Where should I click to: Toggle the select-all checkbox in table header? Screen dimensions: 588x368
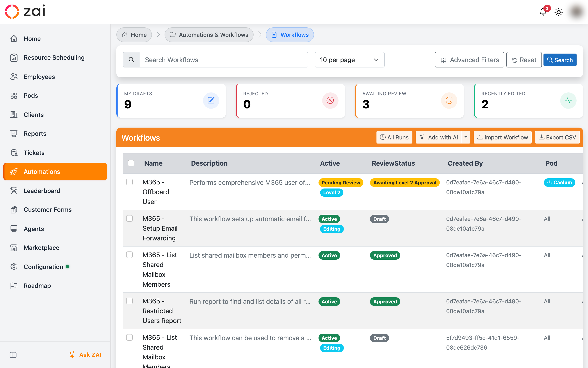point(131,163)
